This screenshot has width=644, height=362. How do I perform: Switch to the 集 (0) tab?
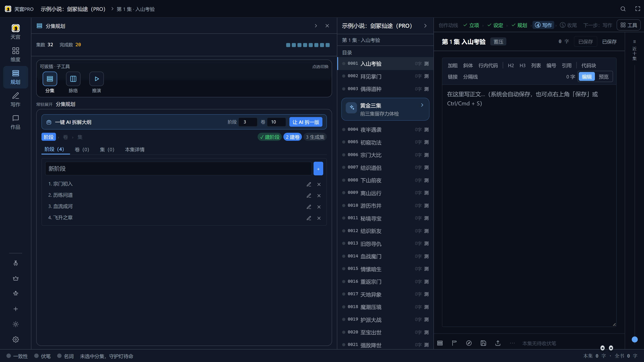107,149
